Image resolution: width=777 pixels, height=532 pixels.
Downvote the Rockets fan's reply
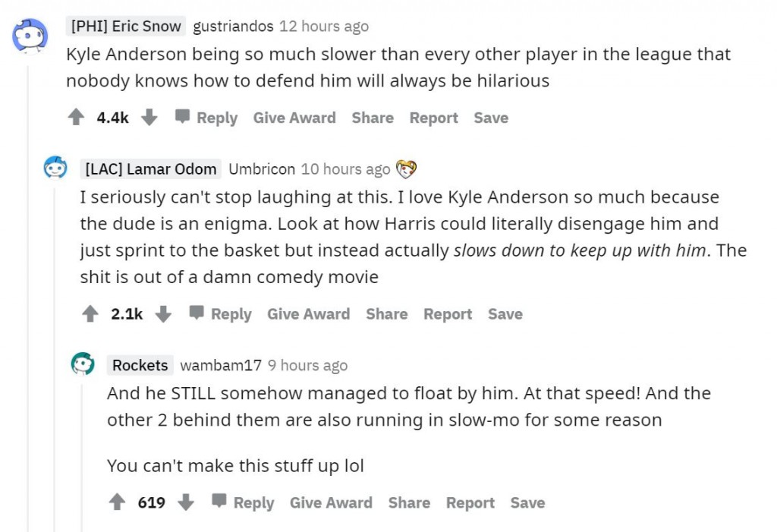pos(186,502)
